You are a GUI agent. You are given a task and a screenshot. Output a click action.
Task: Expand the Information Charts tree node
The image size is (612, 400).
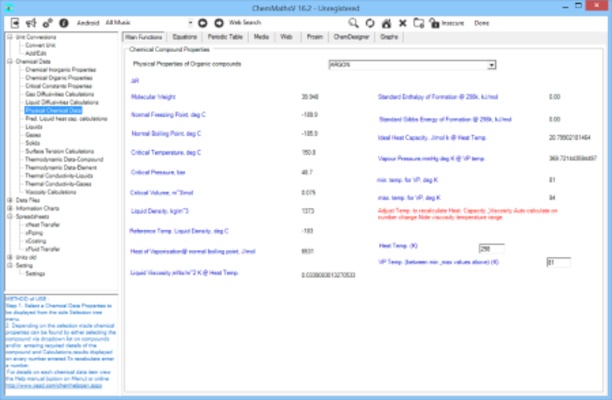[10, 208]
